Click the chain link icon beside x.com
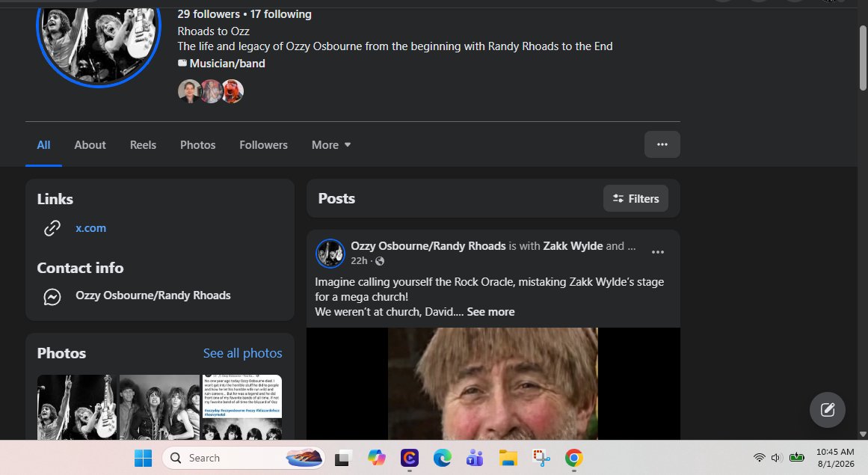The height and width of the screenshot is (475, 868). (52, 228)
